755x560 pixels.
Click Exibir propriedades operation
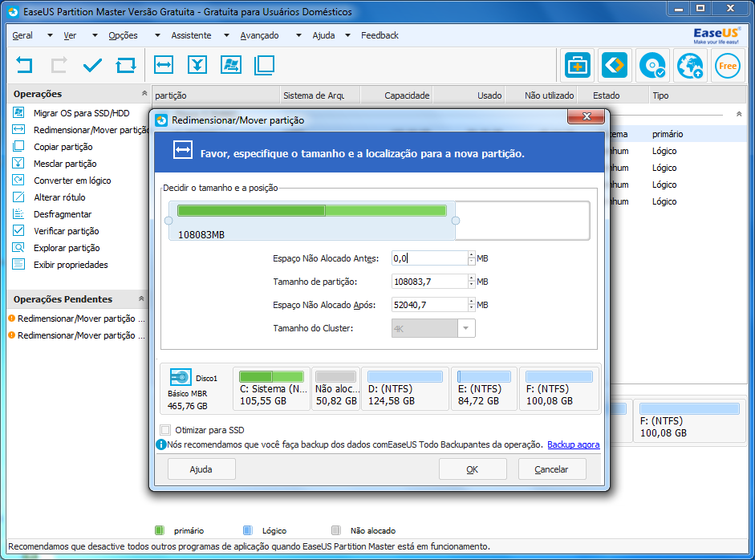pyautogui.click(x=71, y=265)
